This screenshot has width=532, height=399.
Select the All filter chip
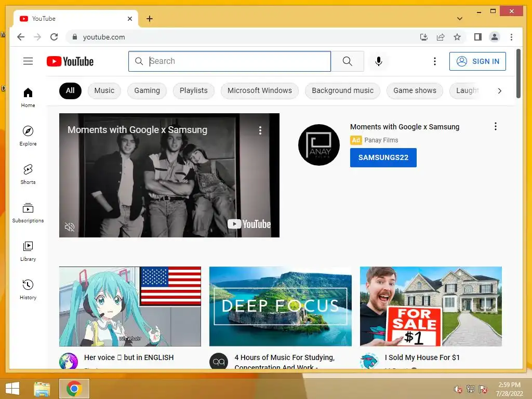click(x=70, y=90)
